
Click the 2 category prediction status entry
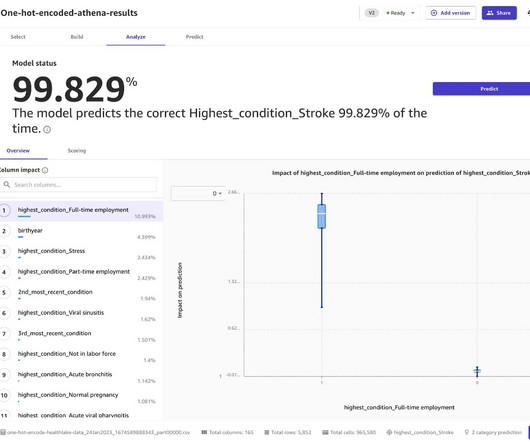493,432
